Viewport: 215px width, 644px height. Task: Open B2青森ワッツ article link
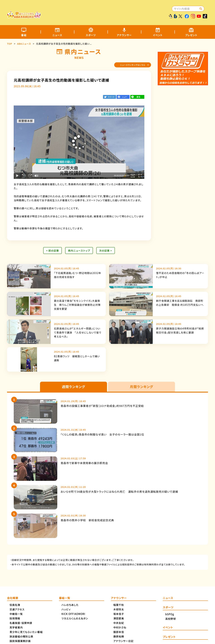(x=77, y=358)
